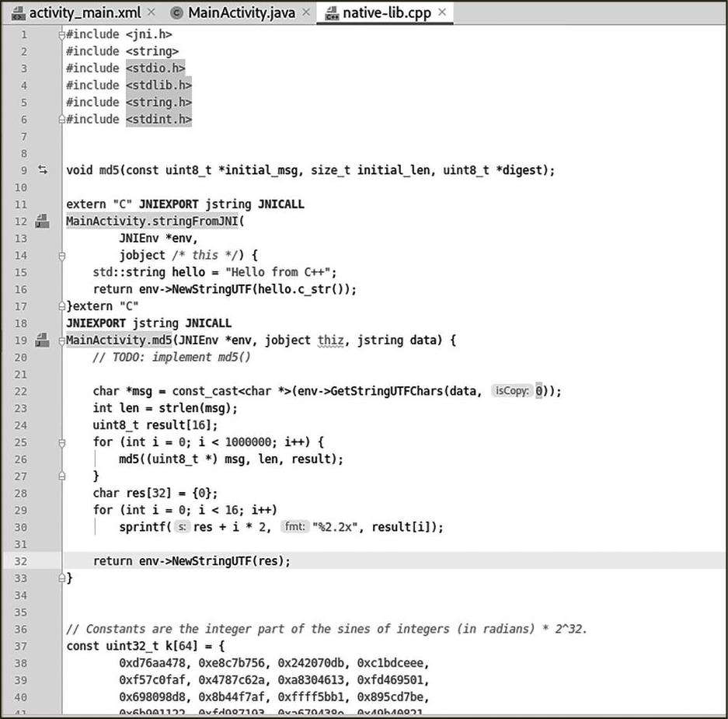This screenshot has width=728, height=719.
Task: Collapse the include block fold marker on line 1
Action: click(x=61, y=34)
